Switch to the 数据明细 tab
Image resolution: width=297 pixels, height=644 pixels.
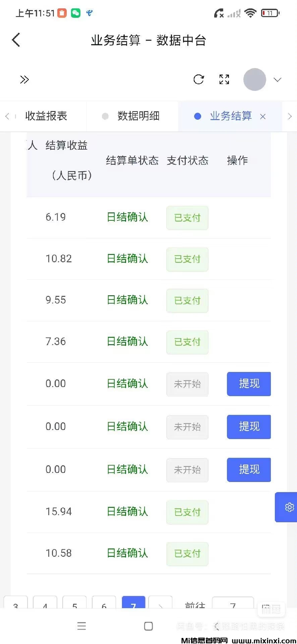138,116
